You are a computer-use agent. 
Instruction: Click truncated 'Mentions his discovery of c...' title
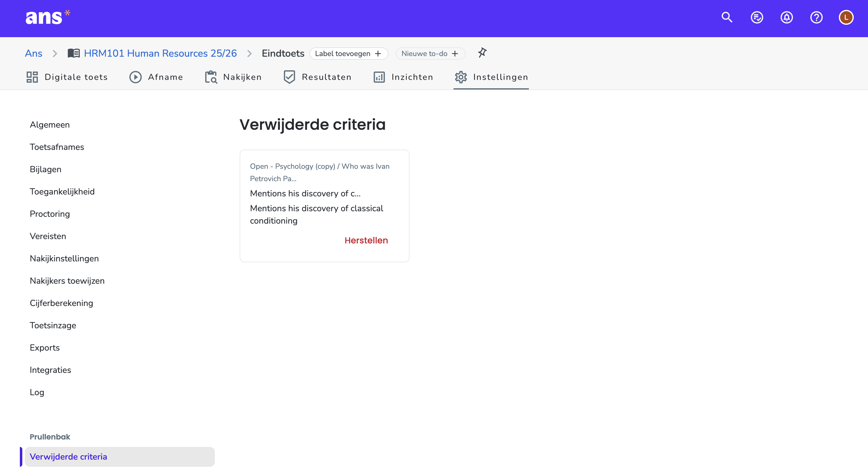305,194
